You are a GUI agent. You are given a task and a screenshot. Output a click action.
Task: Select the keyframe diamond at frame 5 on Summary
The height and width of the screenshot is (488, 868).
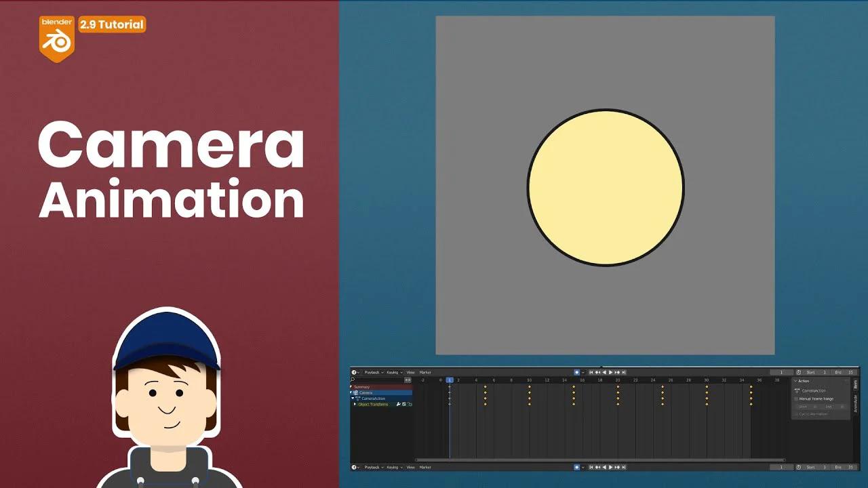(485, 387)
